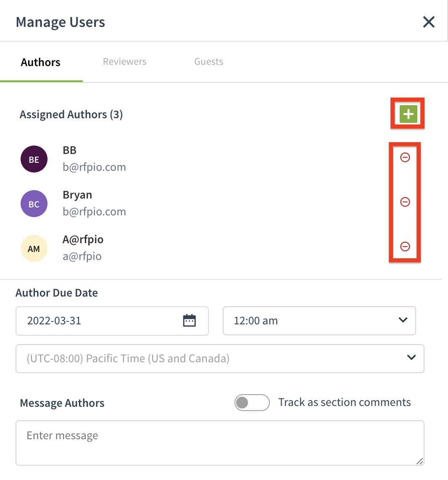Click the name A@rfpio

point(83,239)
